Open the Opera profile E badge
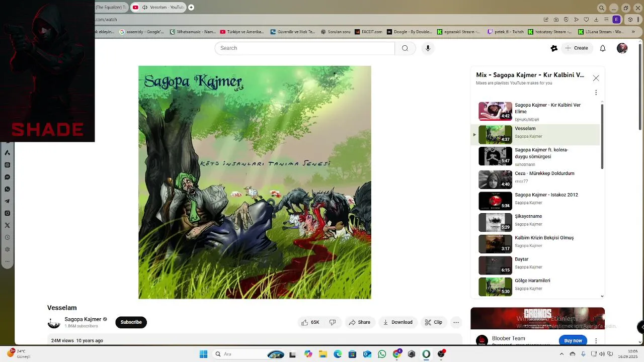 (x=616, y=20)
